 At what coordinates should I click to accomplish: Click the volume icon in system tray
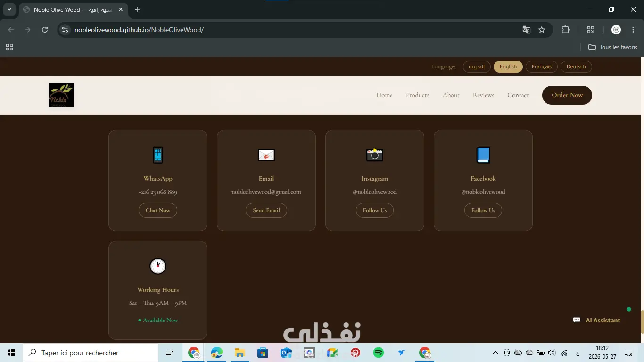[x=552, y=353]
